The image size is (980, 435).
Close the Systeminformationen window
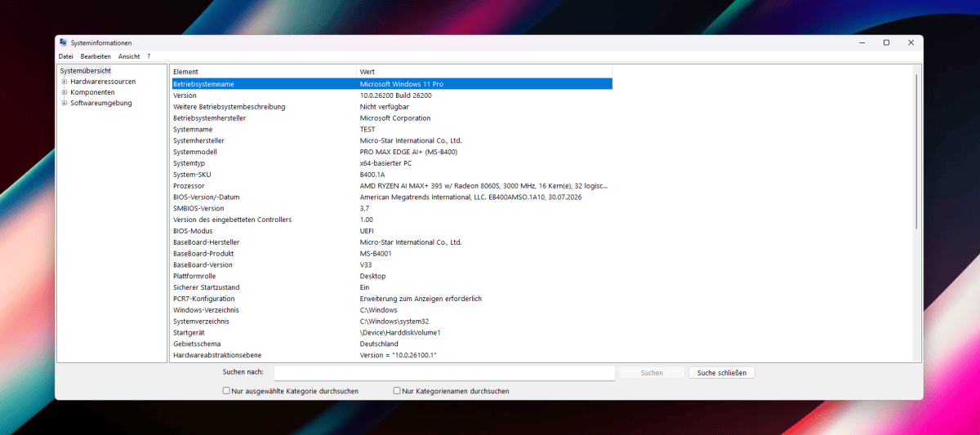pyautogui.click(x=911, y=42)
